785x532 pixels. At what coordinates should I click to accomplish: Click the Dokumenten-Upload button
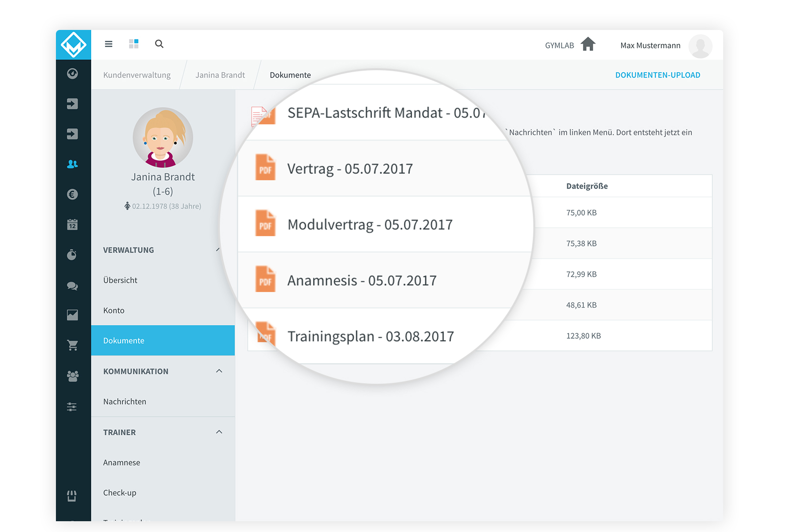pyautogui.click(x=658, y=75)
